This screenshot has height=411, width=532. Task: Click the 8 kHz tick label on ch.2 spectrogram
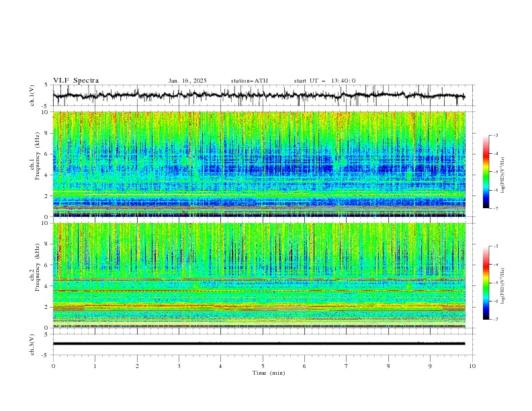(48, 244)
